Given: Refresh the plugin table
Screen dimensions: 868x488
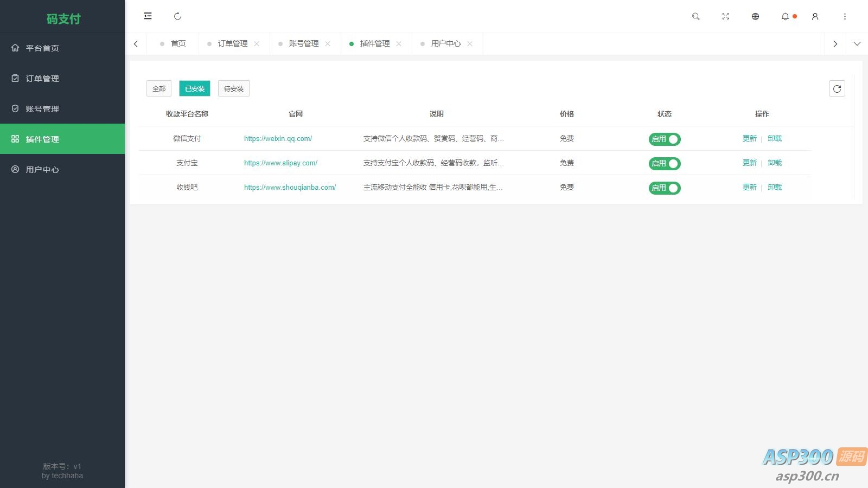Looking at the screenshot, I should pyautogui.click(x=837, y=88).
